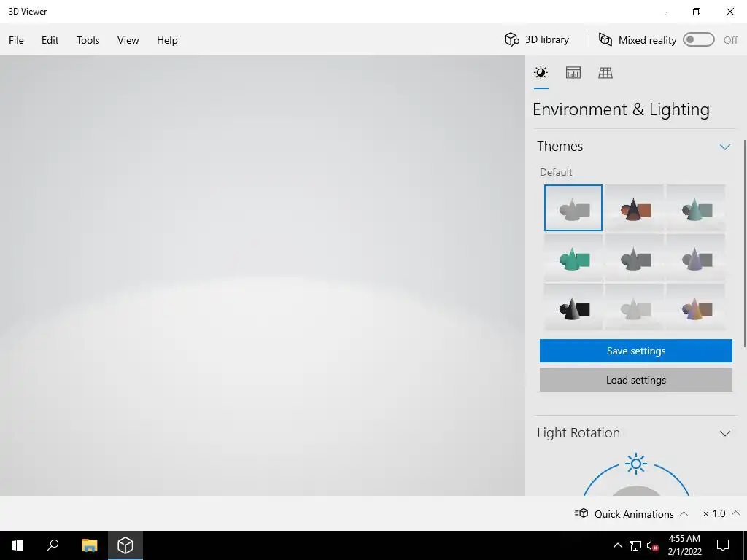The width and height of the screenshot is (747, 560).
Task: Click the Save settings button
Action: point(635,351)
